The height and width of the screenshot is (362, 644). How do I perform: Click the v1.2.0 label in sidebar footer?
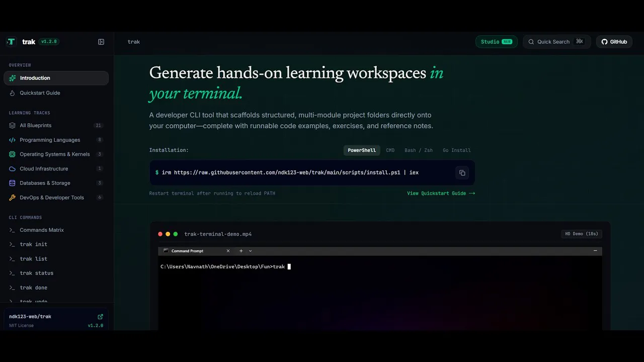pyautogui.click(x=96, y=326)
